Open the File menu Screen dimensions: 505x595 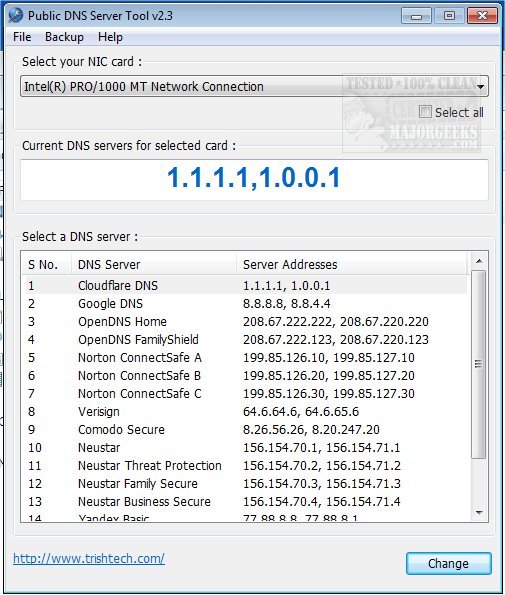click(x=22, y=37)
